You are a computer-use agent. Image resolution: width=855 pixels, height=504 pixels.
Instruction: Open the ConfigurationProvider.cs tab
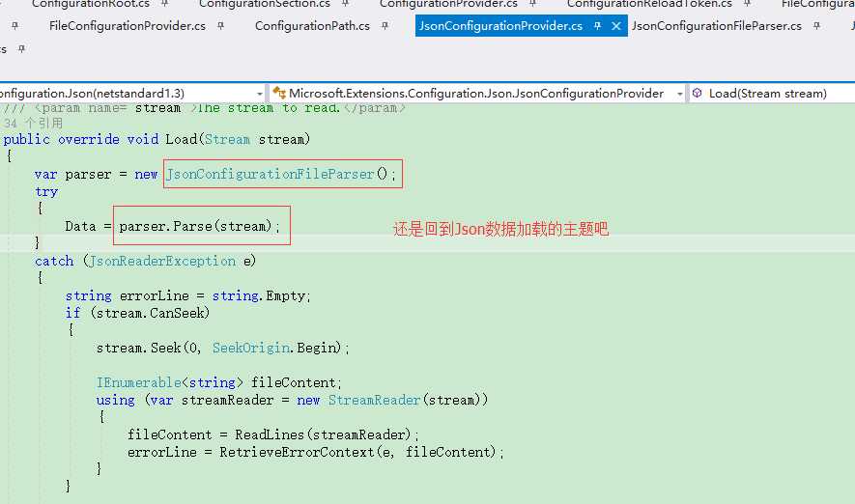[x=448, y=4]
